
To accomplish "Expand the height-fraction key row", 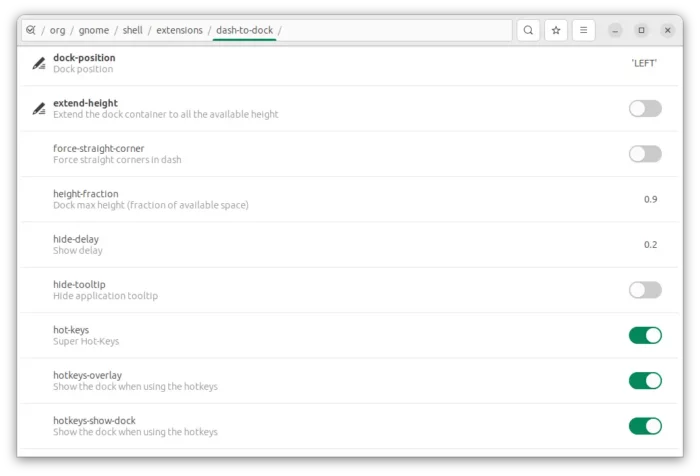I will pos(350,199).
